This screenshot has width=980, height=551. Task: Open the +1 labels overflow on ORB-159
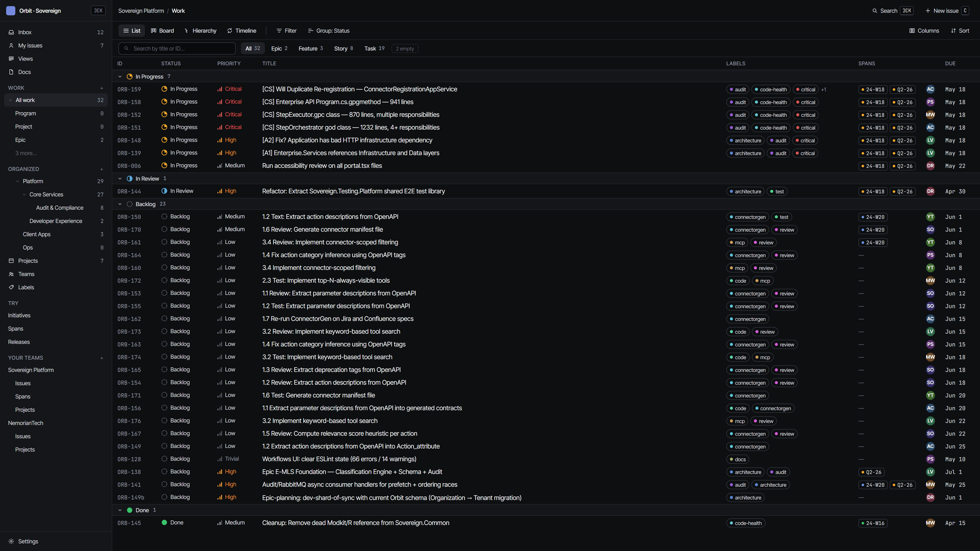824,90
